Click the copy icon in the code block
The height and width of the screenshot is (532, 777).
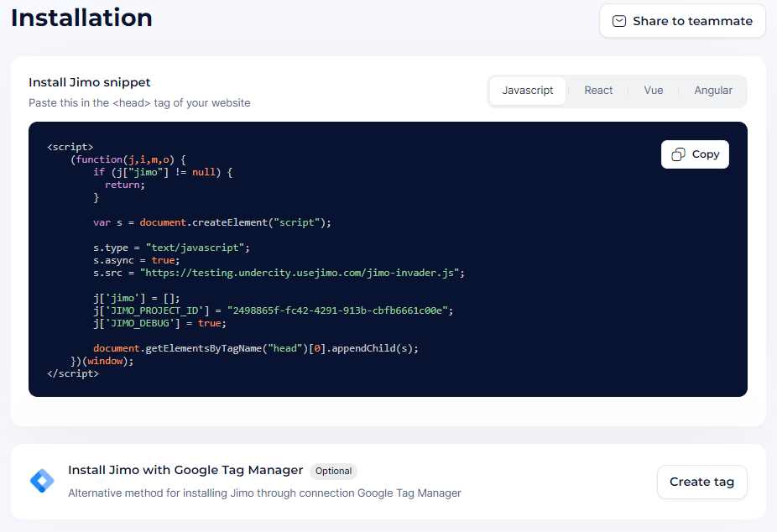pos(680,154)
